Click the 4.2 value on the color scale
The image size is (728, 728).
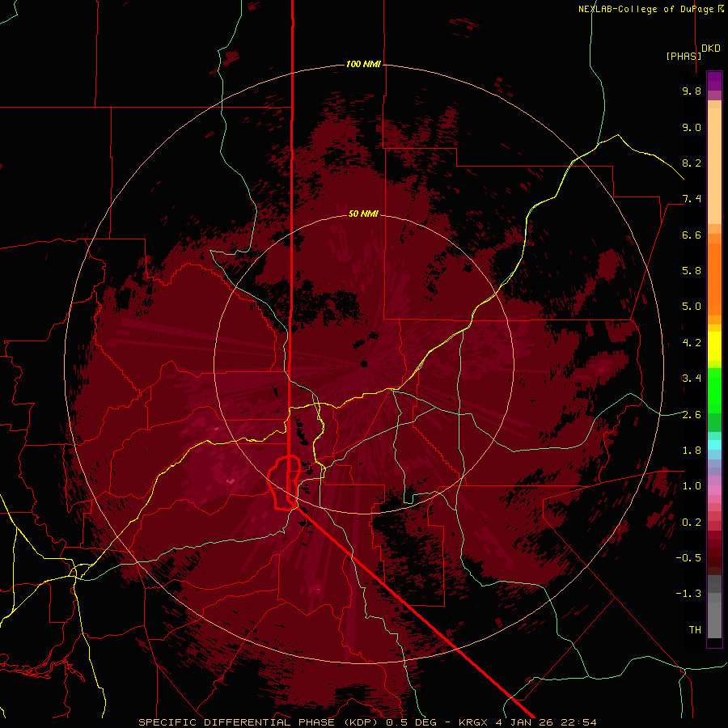coord(692,343)
